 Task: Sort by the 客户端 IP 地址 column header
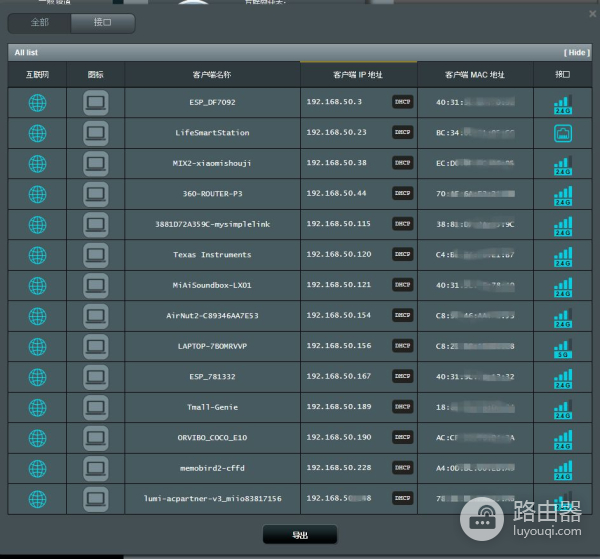click(x=357, y=75)
